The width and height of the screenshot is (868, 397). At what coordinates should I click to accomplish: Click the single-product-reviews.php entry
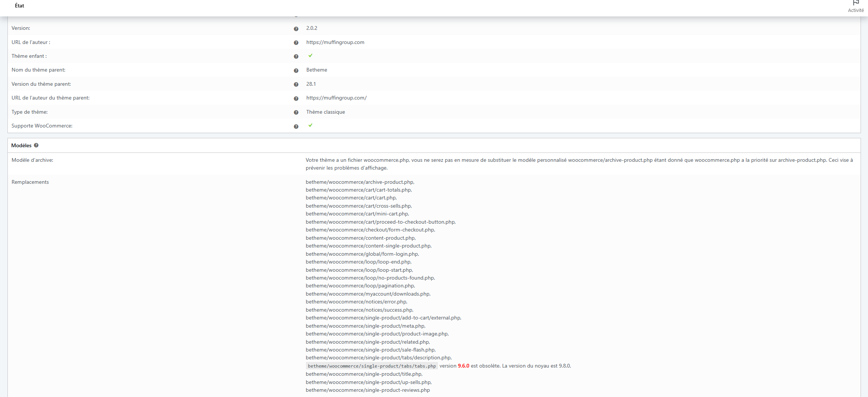click(x=367, y=390)
